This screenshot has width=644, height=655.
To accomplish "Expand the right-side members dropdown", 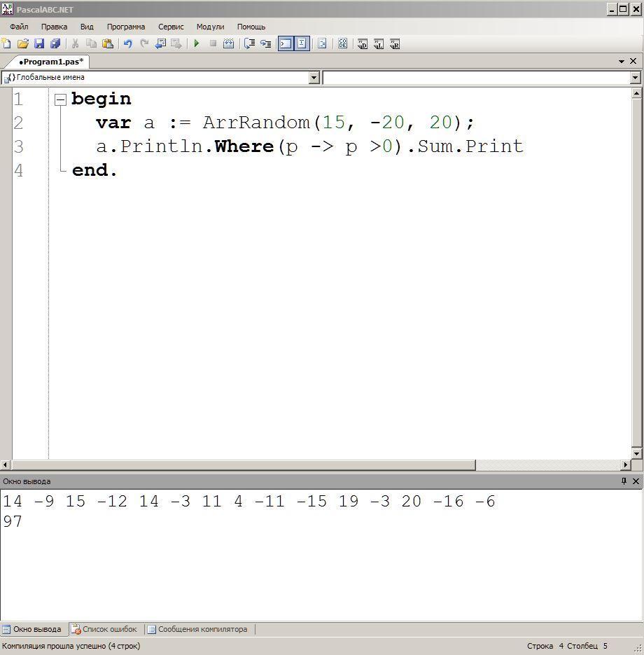I will 635,78.
